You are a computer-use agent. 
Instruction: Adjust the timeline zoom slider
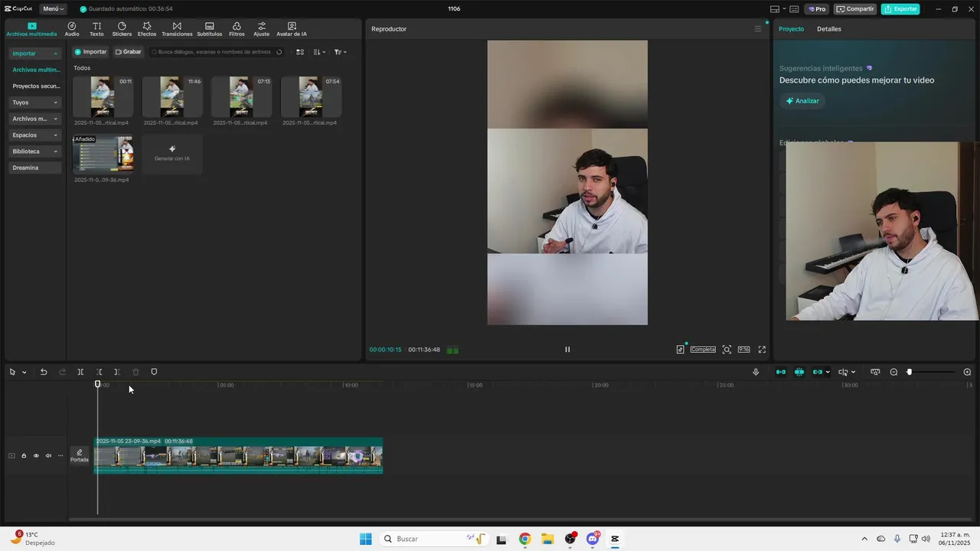pyautogui.click(x=910, y=372)
